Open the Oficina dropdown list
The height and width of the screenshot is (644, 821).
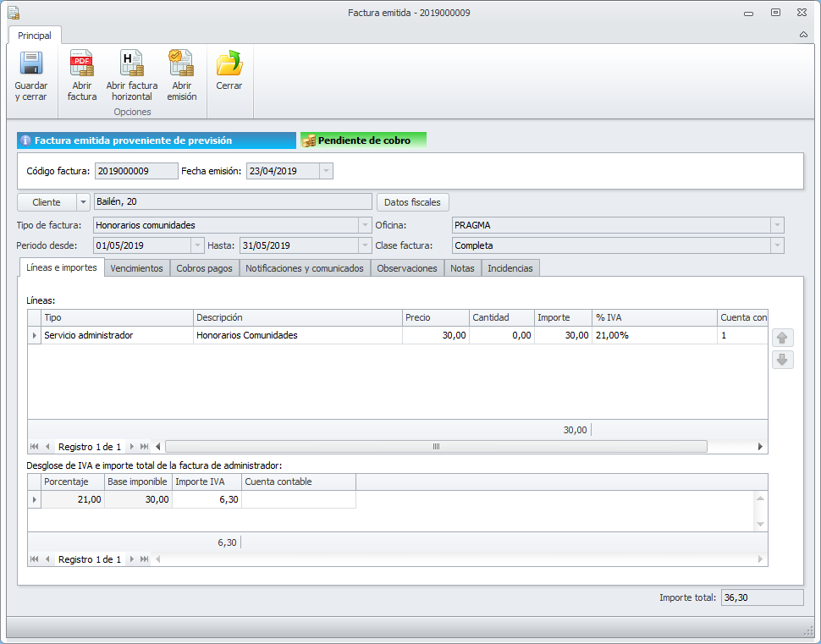coord(776,225)
